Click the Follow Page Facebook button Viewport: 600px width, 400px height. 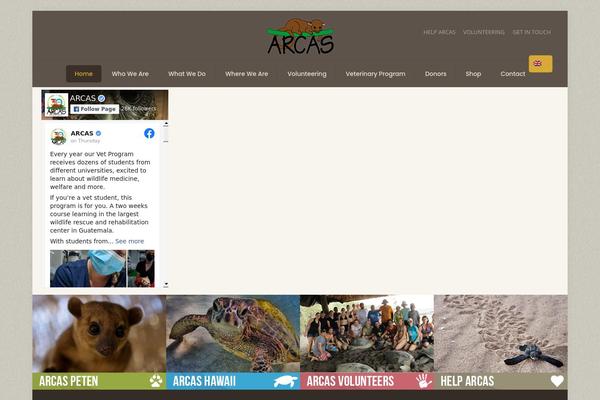(95, 109)
